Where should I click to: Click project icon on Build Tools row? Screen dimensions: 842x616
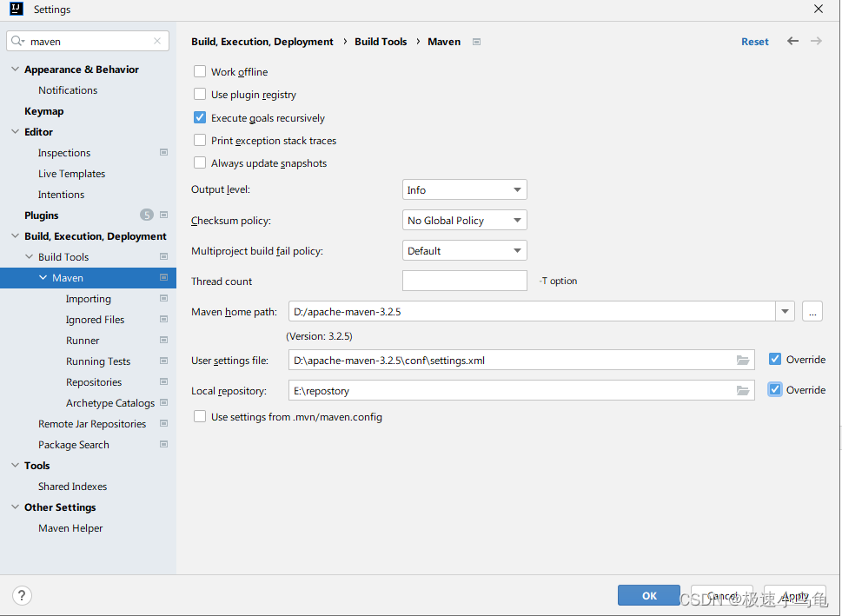(163, 256)
